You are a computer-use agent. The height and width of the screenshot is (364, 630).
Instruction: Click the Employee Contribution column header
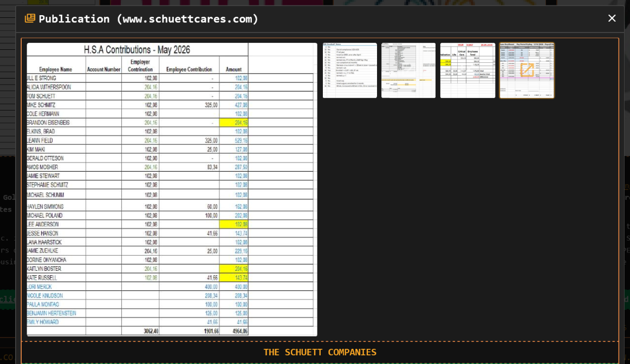tap(189, 69)
